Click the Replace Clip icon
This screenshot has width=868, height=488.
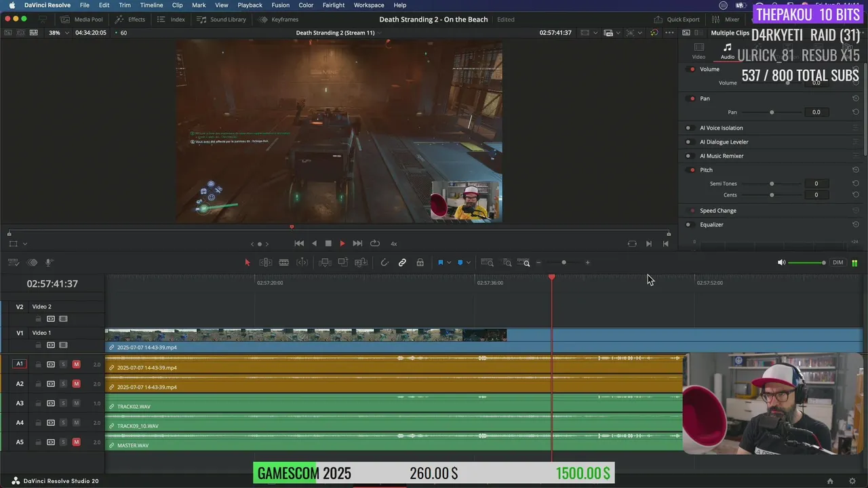click(x=361, y=262)
